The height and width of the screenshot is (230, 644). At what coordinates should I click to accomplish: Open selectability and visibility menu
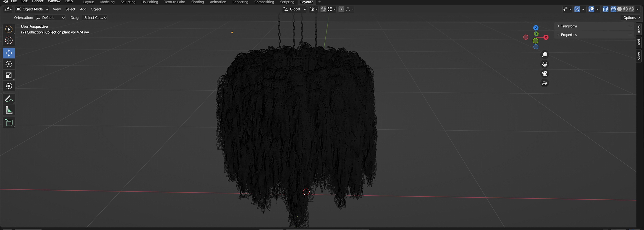click(x=567, y=9)
